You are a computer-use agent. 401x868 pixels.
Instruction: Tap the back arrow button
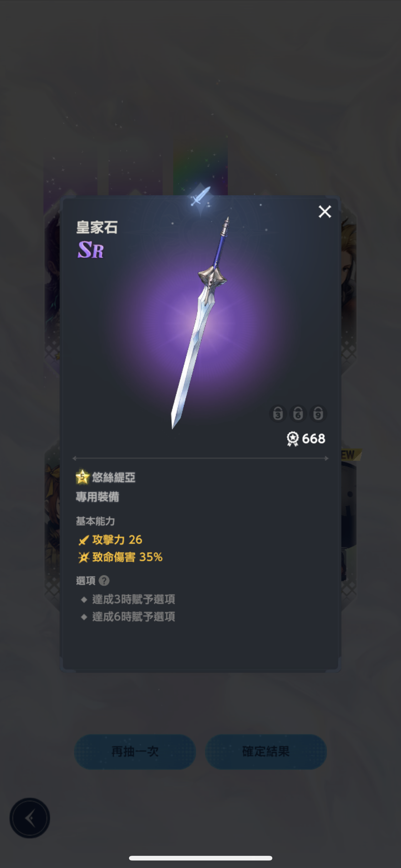point(30,818)
